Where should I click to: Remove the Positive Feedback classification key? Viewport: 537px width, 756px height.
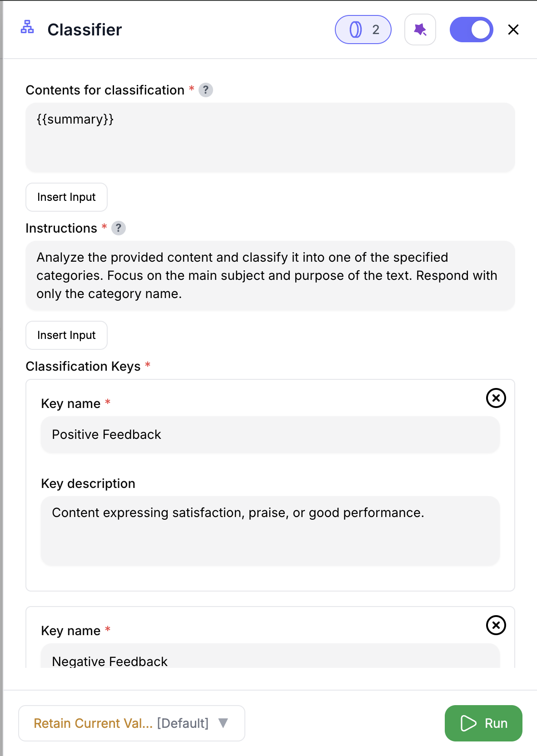coord(496,398)
